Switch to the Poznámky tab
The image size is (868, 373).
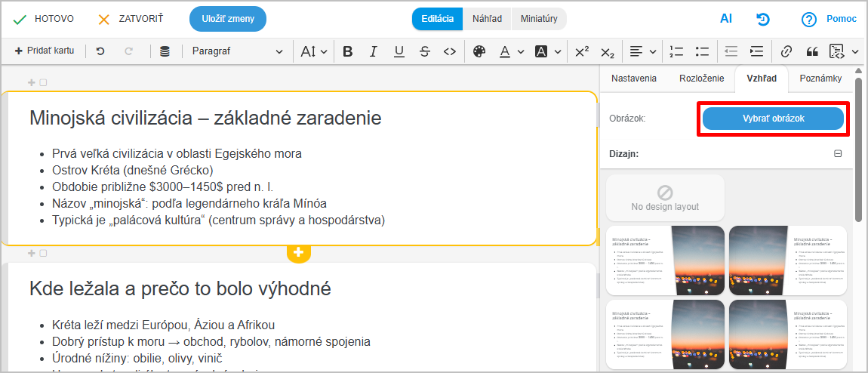pos(820,79)
